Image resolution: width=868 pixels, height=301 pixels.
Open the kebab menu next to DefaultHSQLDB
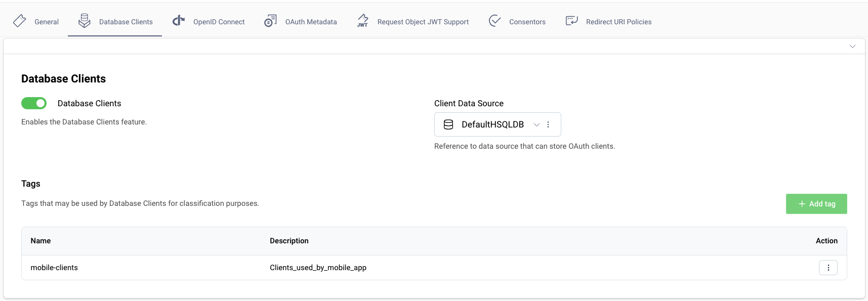coord(548,124)
